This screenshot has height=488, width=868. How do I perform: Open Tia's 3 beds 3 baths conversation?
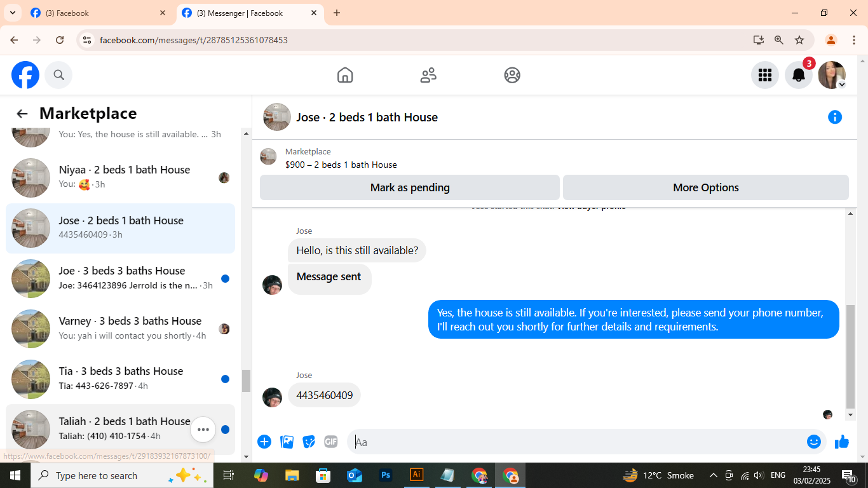(120, 379)
